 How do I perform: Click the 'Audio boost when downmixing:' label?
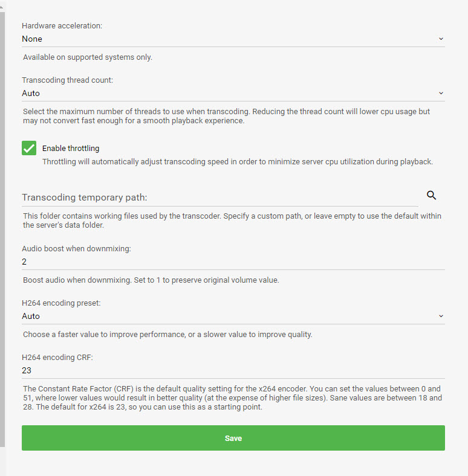[x=76, y=248]
